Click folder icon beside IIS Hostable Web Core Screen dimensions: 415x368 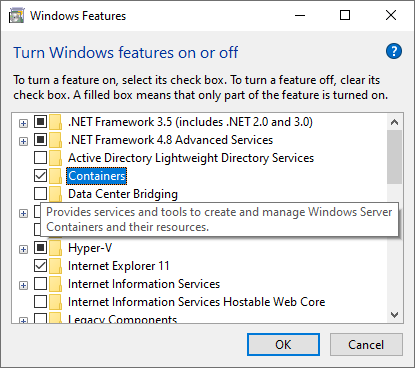pyautogui.click(x=55, y=302)
